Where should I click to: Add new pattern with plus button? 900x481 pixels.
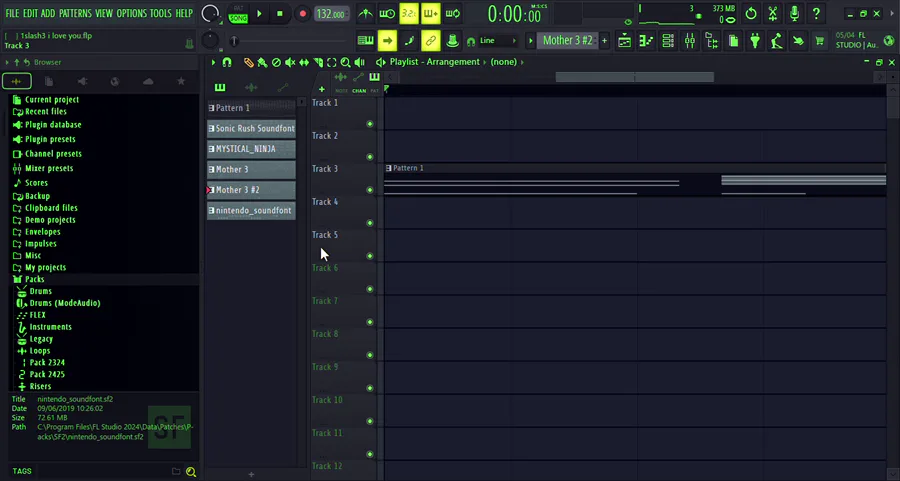[x=604, y=41]
